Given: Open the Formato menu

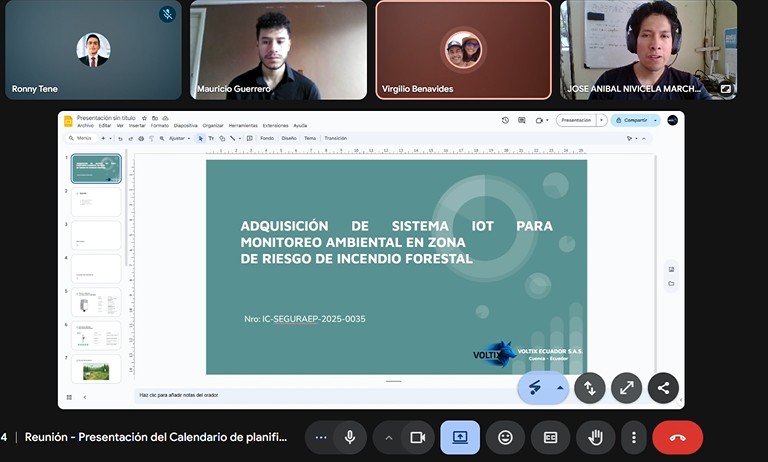Looking at the screenshot, I should [160, 126].
